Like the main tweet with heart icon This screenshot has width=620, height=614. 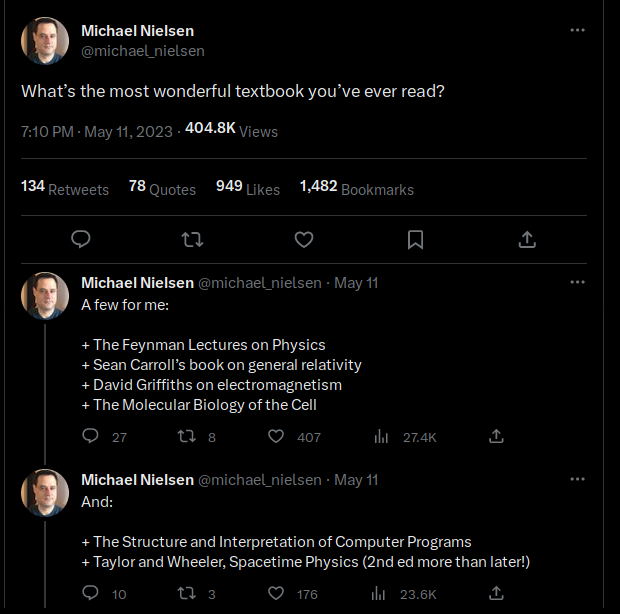click(x=304, y=239)
